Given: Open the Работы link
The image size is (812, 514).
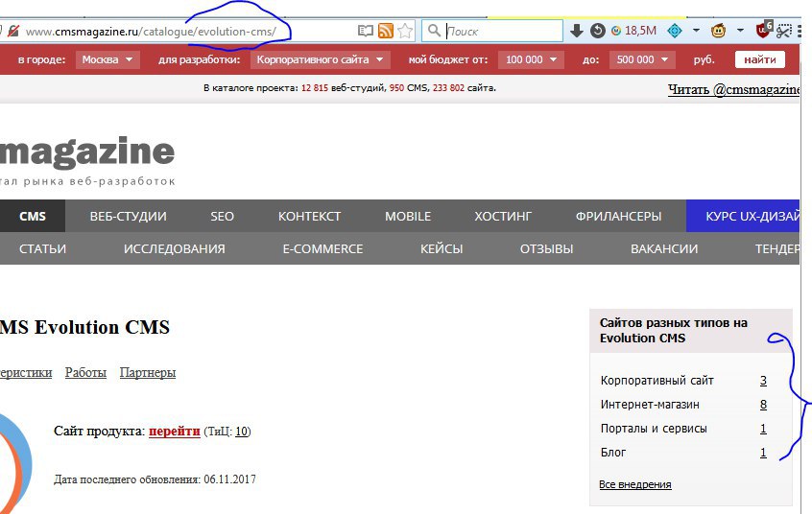Looking at the screenshot, I should (85, 373).
